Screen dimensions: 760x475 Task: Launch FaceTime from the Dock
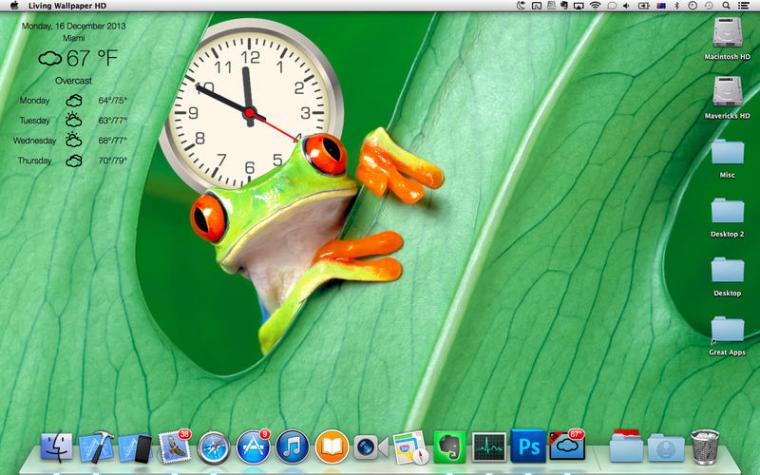tap(371, 447)
